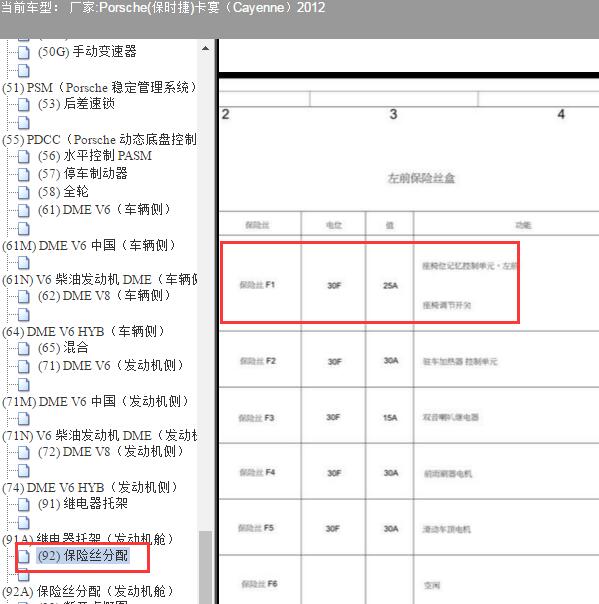Viewport: 599px width, 604px height.
Task: Open (56) 水平控制 PASM page
Action: coord(95,156)
